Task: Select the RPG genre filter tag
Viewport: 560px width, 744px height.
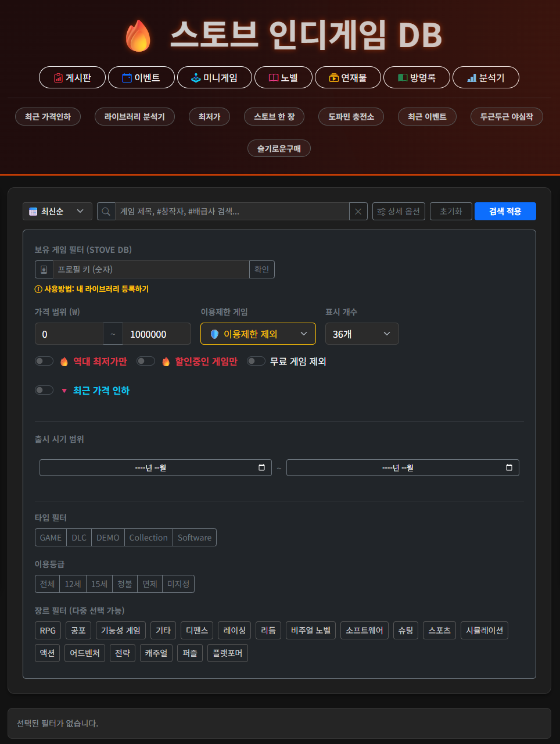Action: click(x=48, y=631)
